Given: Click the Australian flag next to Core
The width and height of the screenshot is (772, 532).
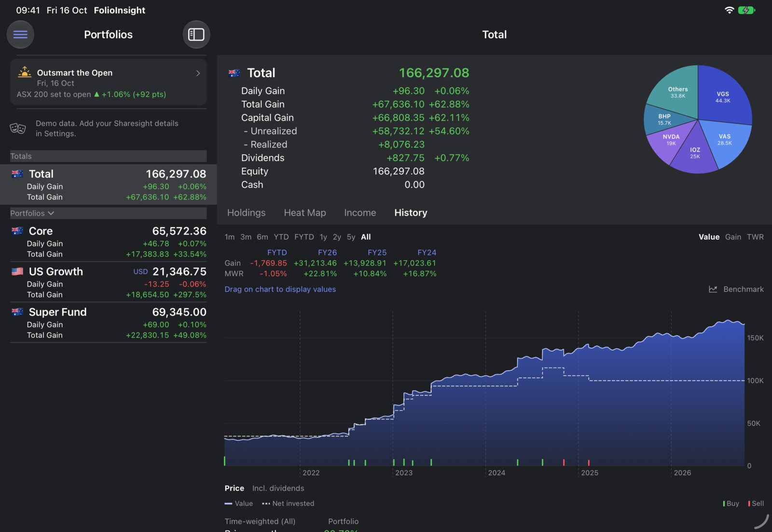Looking at the screenshot, I should pos(17,231).
